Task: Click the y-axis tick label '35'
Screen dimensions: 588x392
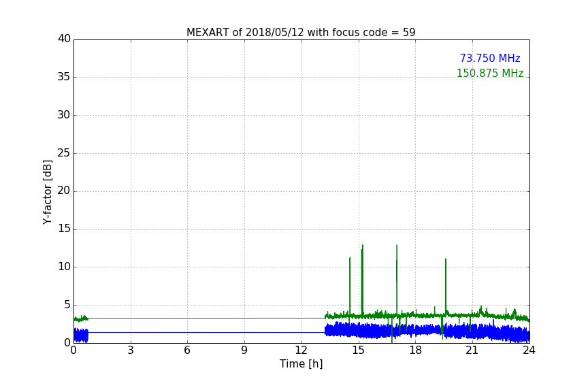Action: pos(64,77)
